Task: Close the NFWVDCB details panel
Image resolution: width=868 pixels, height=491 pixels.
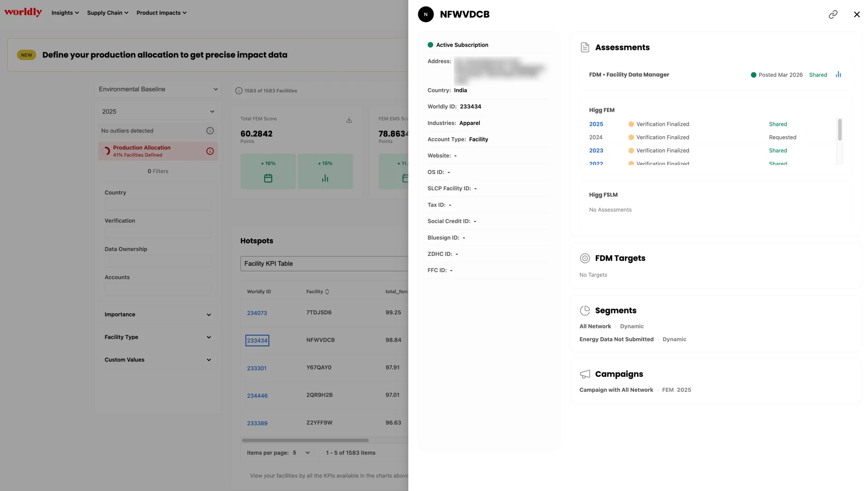Action: [x=857, y=14]
